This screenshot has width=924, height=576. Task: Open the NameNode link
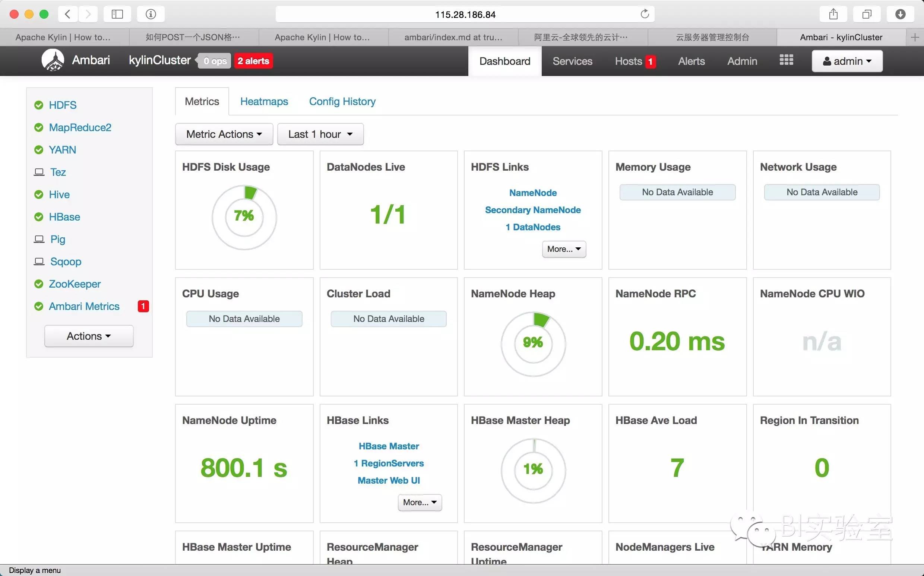[x=533, y=193]
